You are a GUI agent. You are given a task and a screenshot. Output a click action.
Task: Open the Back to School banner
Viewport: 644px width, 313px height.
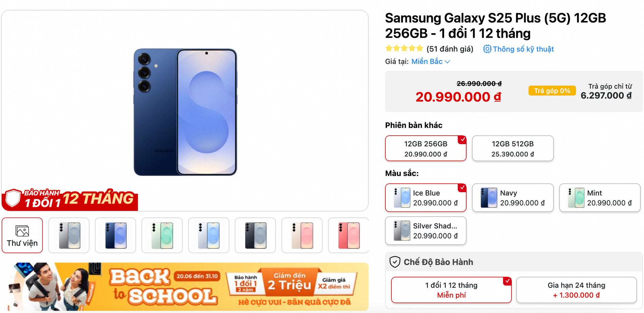(185, 286)
